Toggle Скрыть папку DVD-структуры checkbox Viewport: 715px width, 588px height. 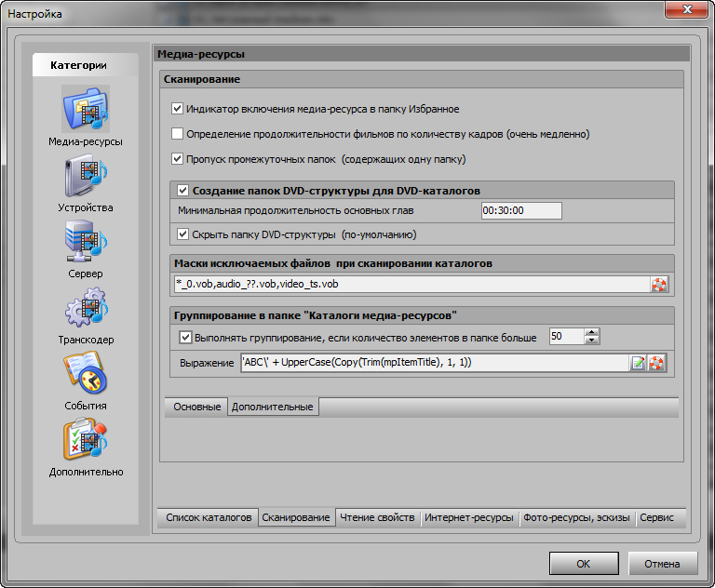(183, 234)
